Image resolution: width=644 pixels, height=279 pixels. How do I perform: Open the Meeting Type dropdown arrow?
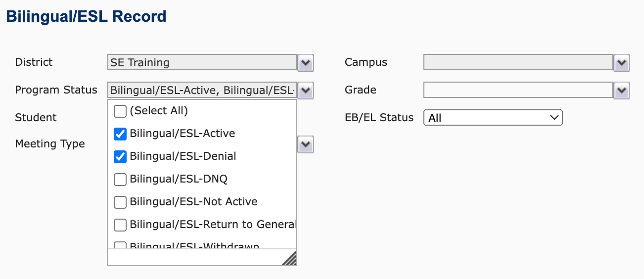tap(306, 144)
